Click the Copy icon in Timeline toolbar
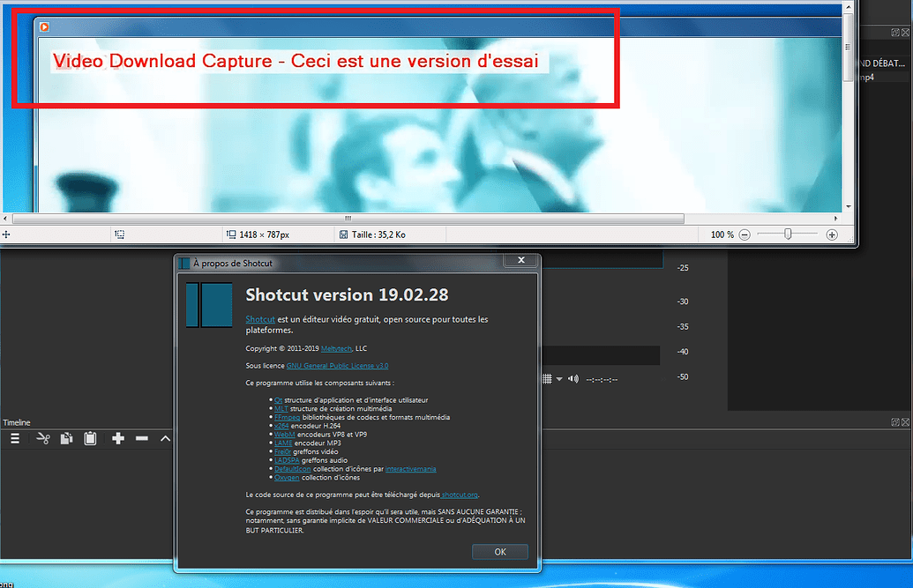913x588 pixels. (66, 438)
